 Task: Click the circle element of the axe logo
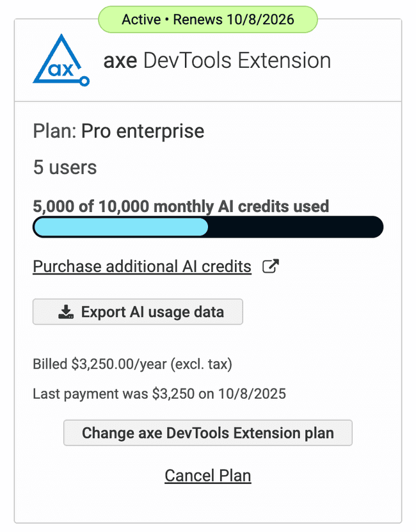click(84, 80)
